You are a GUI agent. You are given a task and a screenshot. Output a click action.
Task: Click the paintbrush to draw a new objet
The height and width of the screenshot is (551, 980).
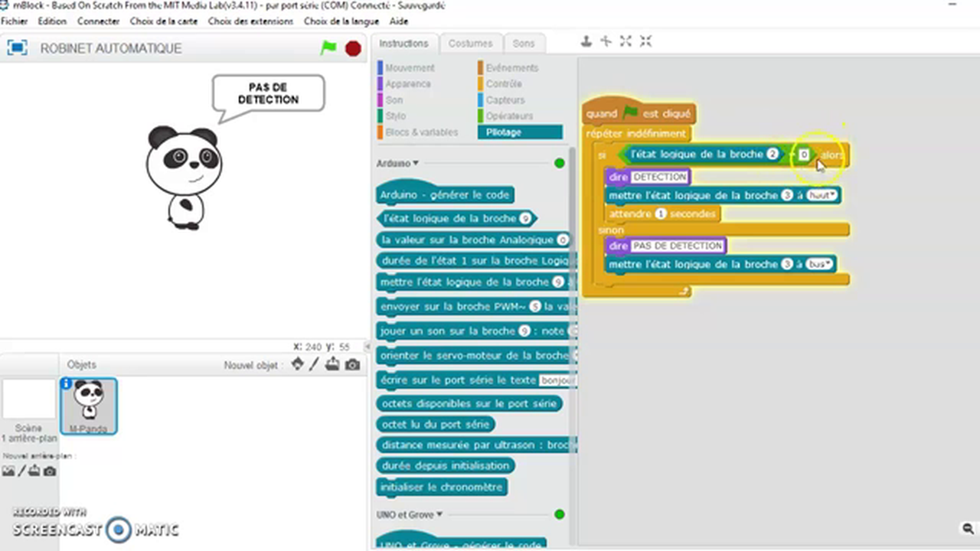pyautogui.click(x=314, y=365)
